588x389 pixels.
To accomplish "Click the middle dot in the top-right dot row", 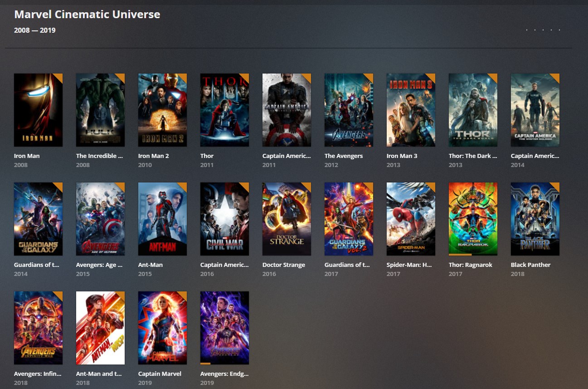I will [x=543, y=30].
